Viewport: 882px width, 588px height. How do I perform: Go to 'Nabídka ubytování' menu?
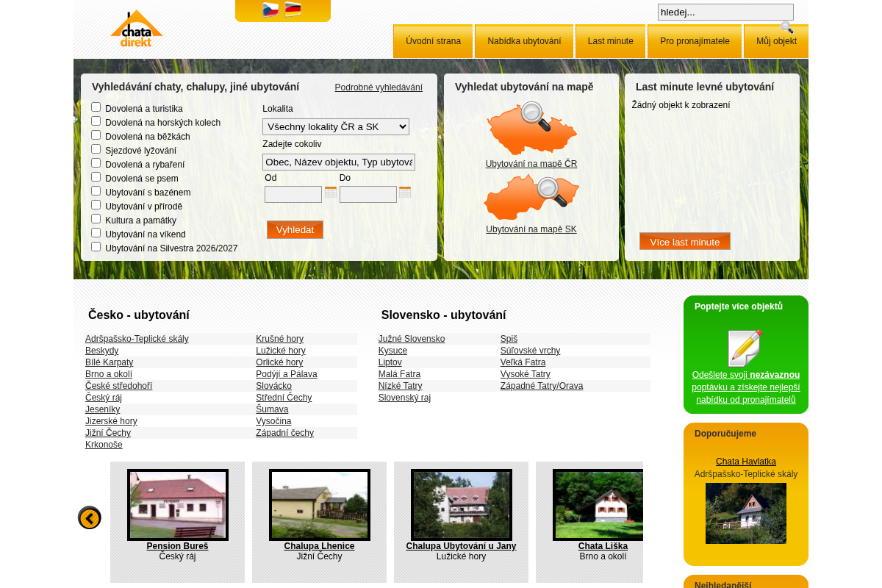pyautogui.click(x=524, y=41)
